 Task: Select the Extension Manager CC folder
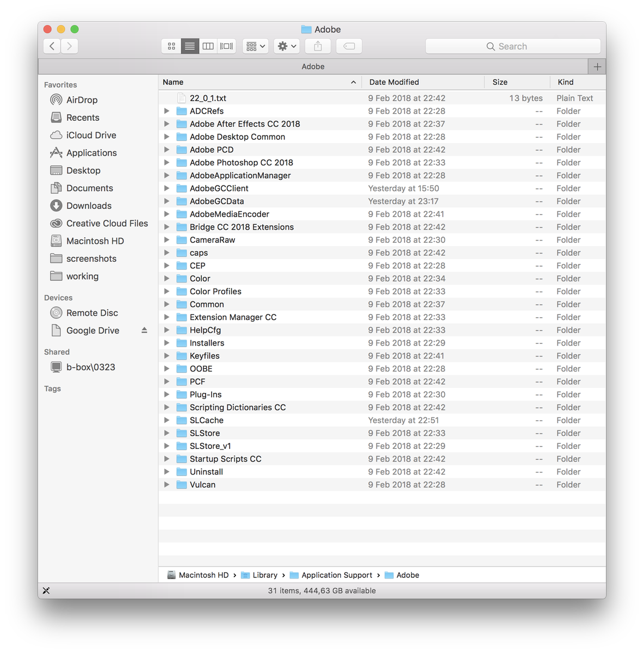[382, 317]
